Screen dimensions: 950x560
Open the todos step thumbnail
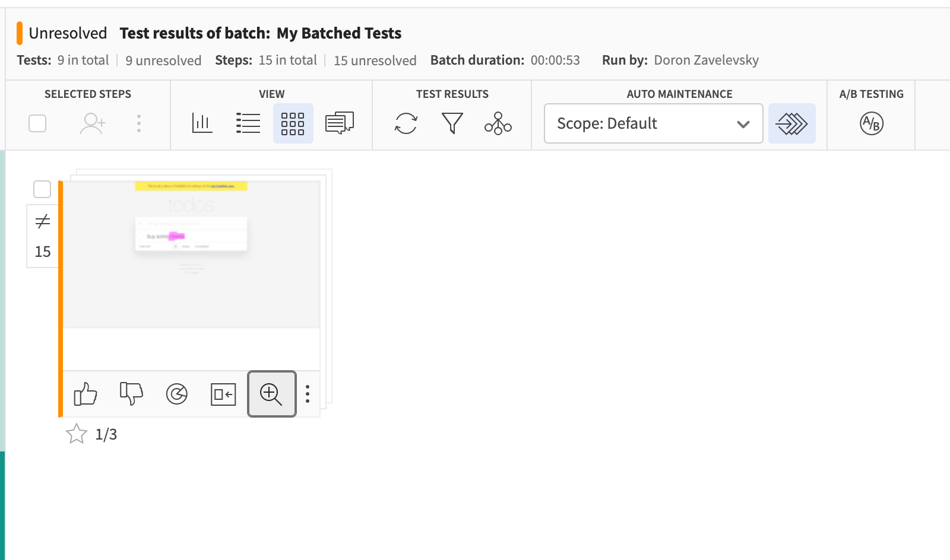coord(191,254)
